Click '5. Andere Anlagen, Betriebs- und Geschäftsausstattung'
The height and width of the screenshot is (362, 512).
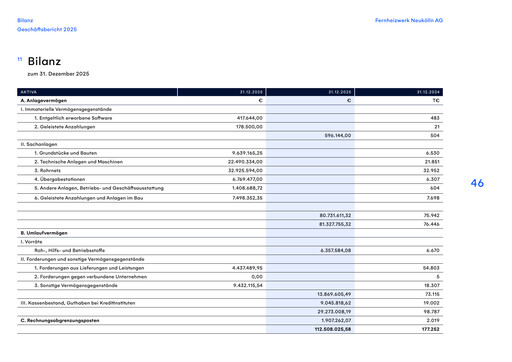[99, 188]
